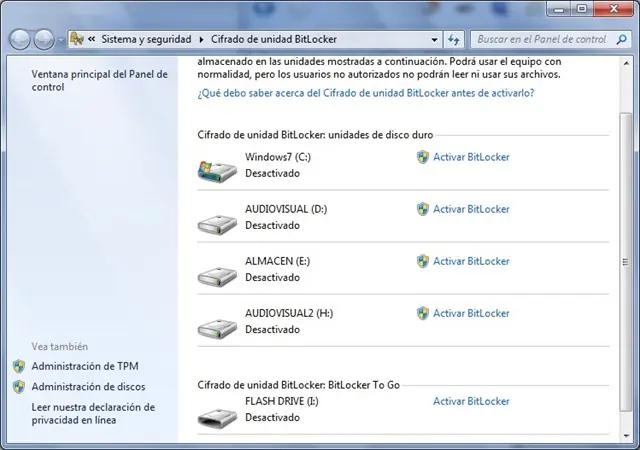Image resolution: width=640 pixels, height=450 pixels.
Task: Click the 'BitLocker To Go' section heading
Action: (x=298, y=385)
